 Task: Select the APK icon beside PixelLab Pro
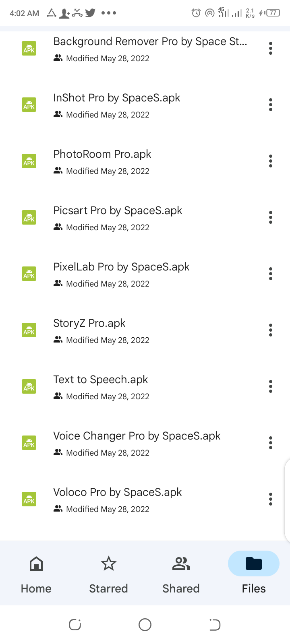click(x=29, y=274)
